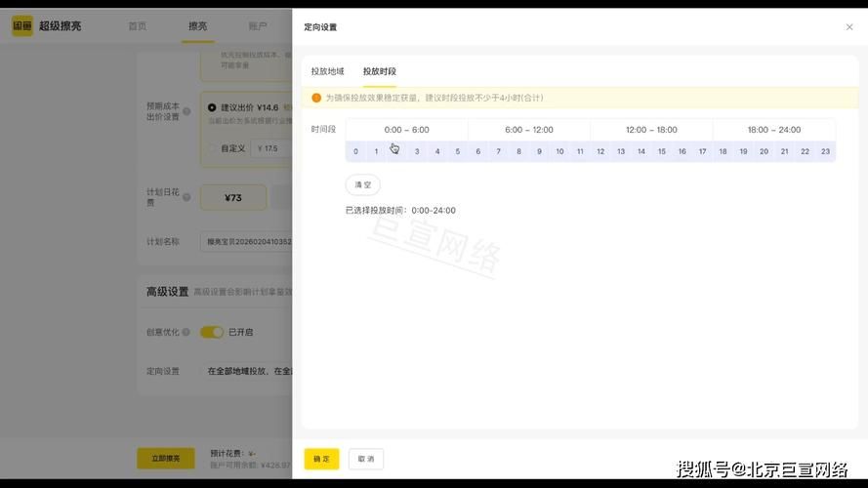Toggle hour 18 in the time grid
This screenshot has width=868, height=488.
pyautogui.click(x=723, y=151)
